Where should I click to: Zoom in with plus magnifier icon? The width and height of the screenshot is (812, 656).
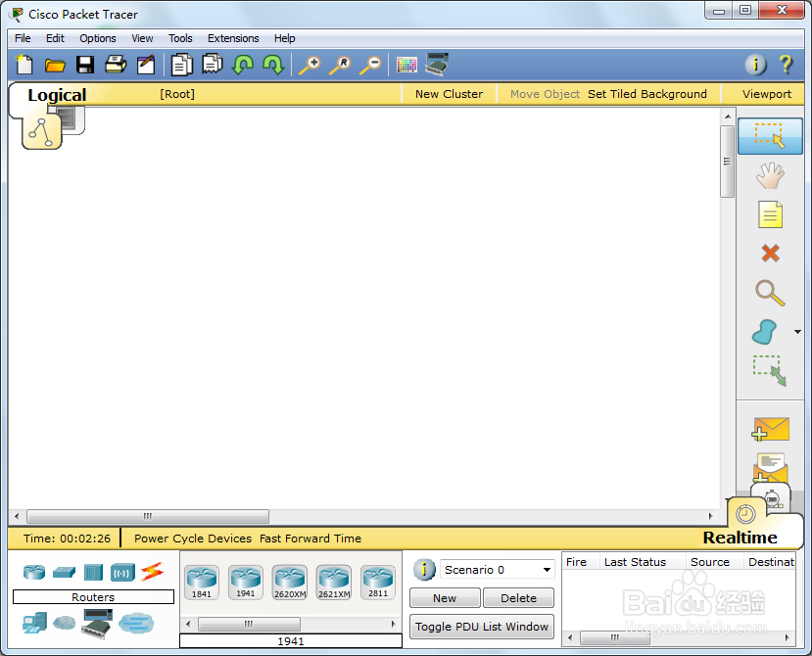click(x=310, y=66)
